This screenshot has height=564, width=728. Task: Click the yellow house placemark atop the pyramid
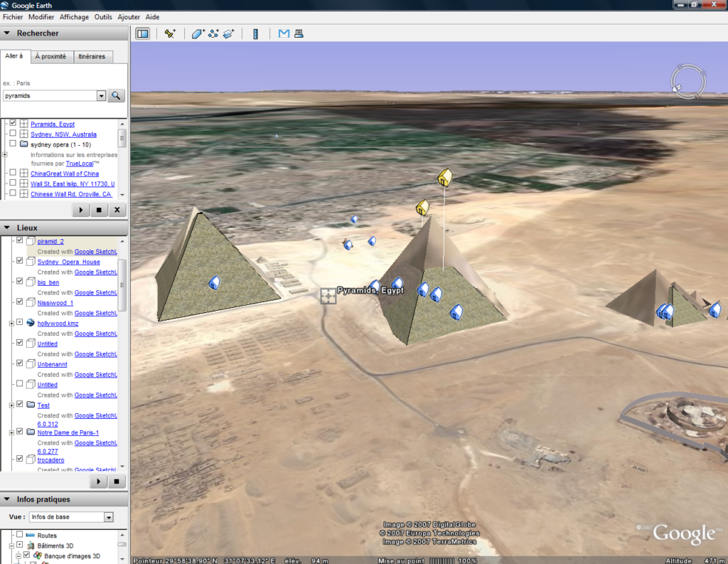[422, 207]
